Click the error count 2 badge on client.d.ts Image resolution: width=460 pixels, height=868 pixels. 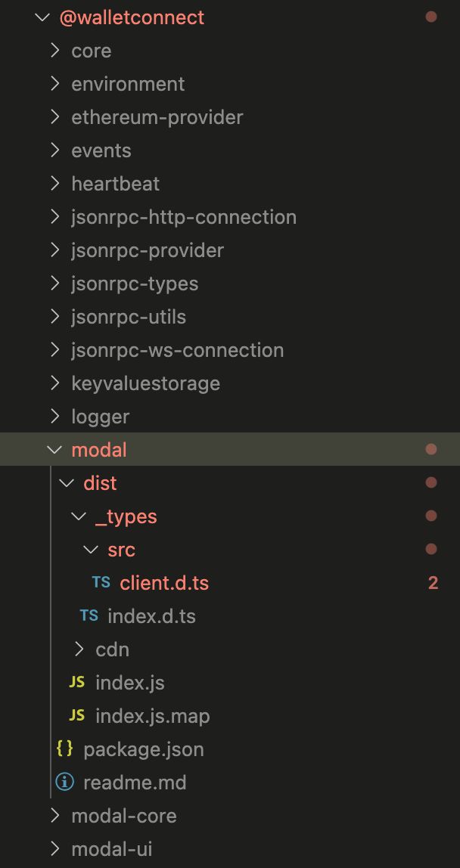[x=433, y=582]
